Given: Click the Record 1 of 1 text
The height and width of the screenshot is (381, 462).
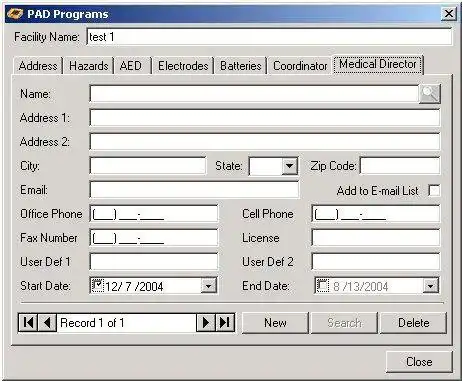Looking at the screenshot, I should [x=92, y=323].
